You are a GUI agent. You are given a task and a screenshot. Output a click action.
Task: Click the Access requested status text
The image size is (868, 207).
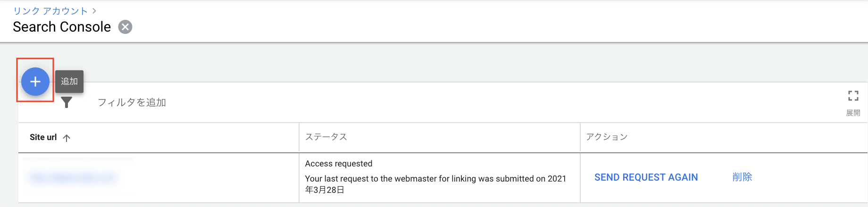pos(339,164)
